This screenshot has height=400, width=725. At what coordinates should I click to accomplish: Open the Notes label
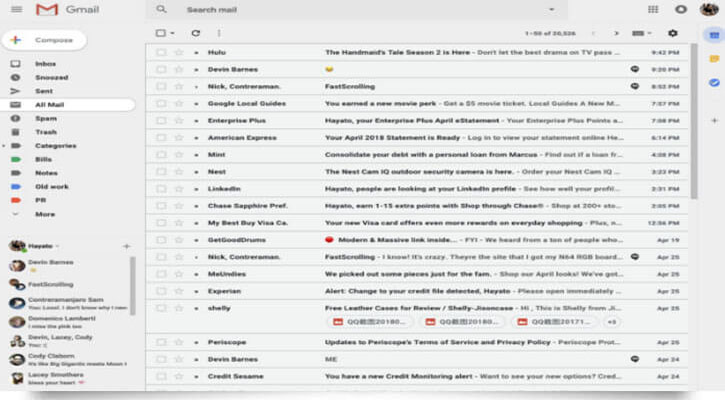pyautogui.click(x=46, y=173)
